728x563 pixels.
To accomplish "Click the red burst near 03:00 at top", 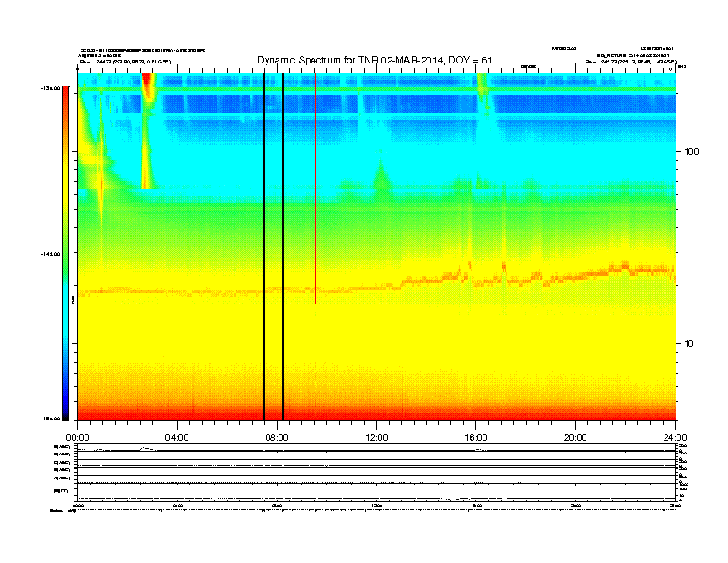I will [148, 86].
